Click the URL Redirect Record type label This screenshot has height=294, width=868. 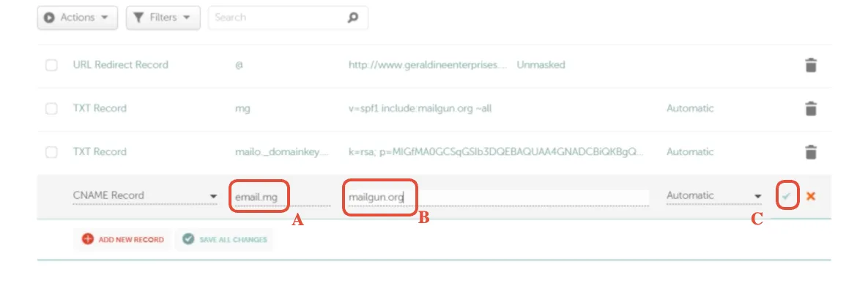click(x=121, y=64)
